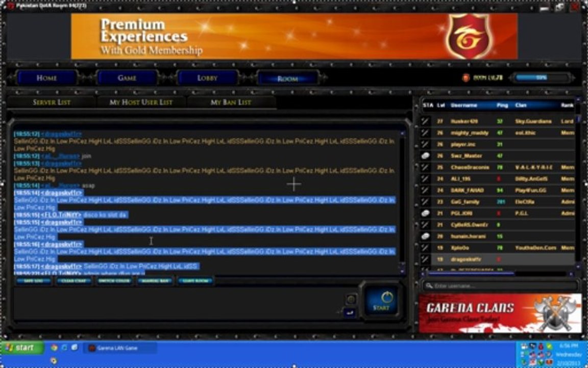This screenshot has width=588, height=368.
Task: Click status sword icon for Ruskar420
Action: pyautogui.click(x=425, y=121)
